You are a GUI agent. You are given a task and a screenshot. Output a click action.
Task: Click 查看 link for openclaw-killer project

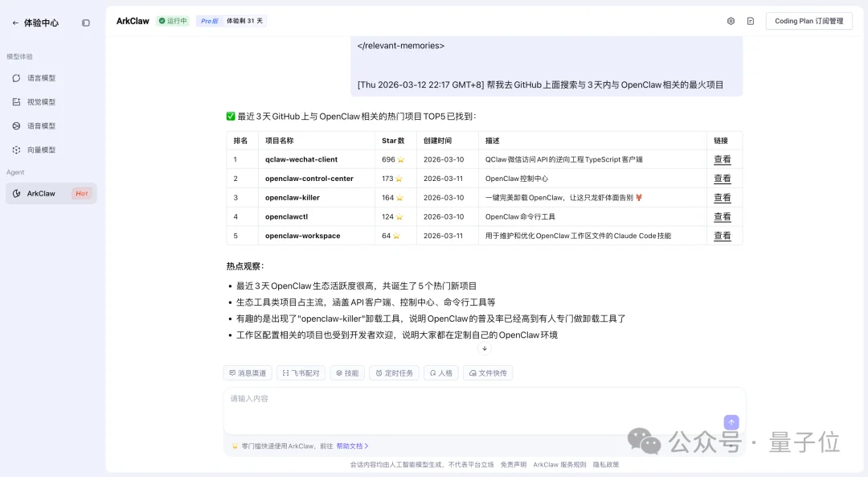tap(721, 197)
